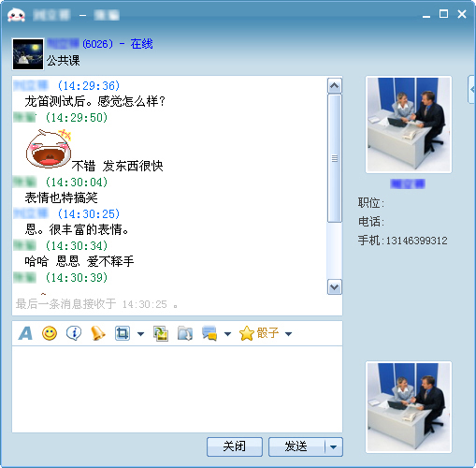Send a nudge with the bell icon
The height and width of the screenshot is (468, 476).
[98, 333]
